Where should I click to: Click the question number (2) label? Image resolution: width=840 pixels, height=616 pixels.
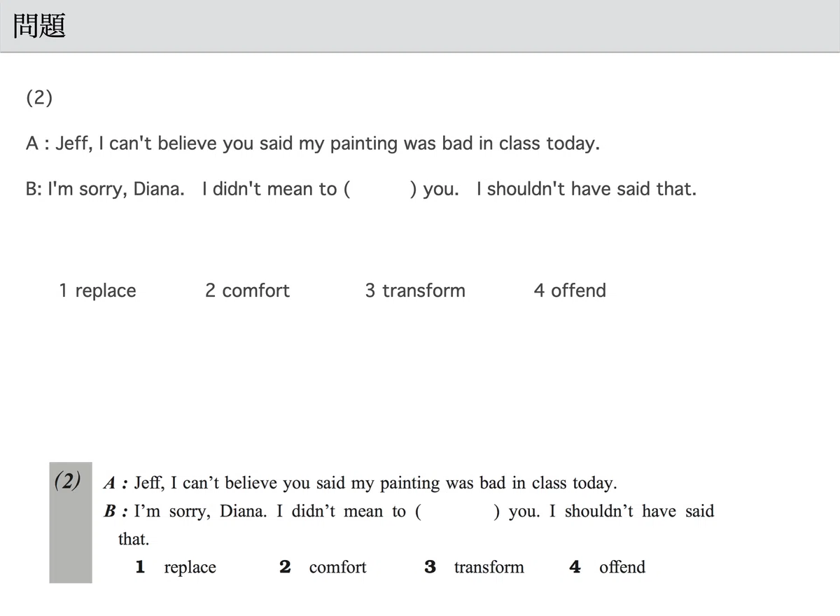pos(39,98)
